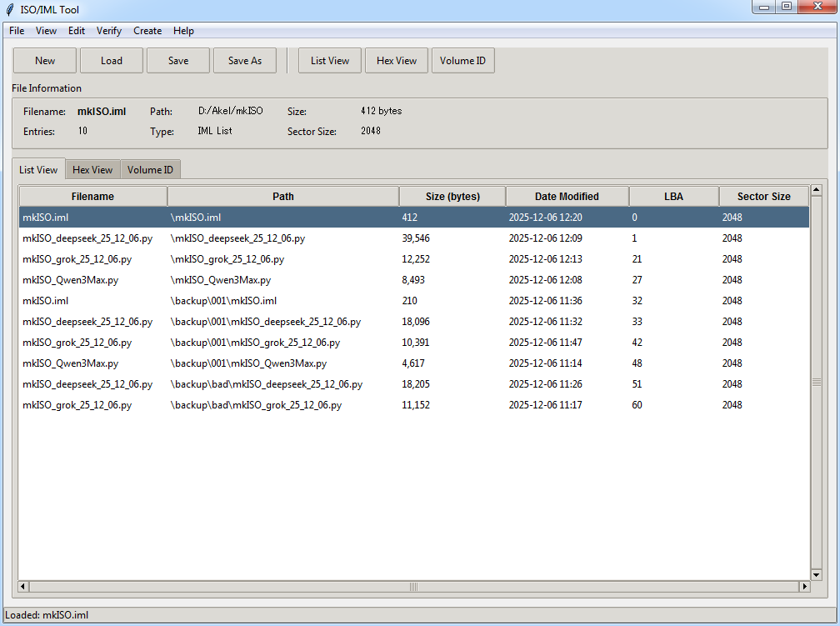
Task: Click the LBA column header
Action: 674,197
